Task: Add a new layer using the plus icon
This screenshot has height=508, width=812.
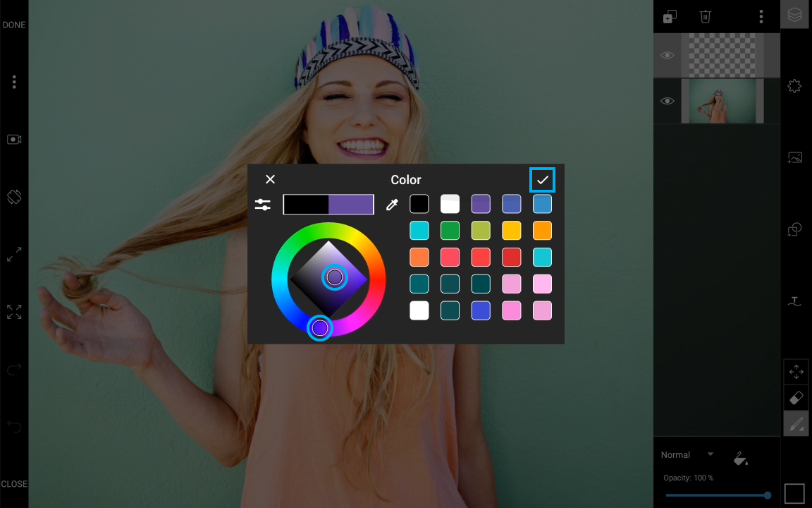Action: (669, 16)
